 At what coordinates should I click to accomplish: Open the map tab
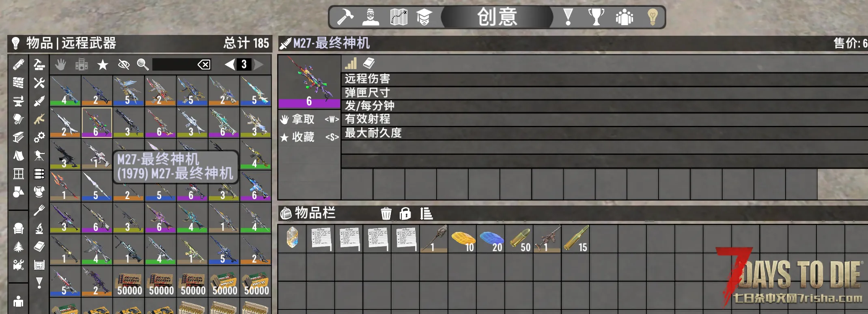[x=398, y=17]
